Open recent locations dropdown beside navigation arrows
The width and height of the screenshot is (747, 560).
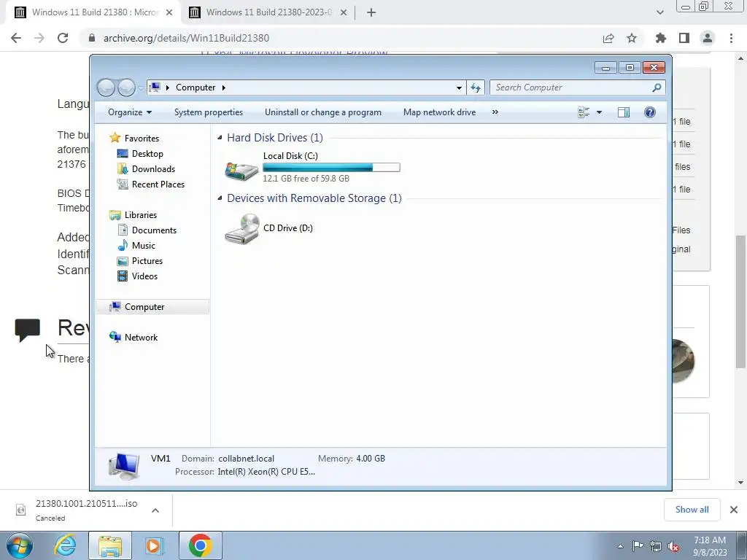pos(141,88)
